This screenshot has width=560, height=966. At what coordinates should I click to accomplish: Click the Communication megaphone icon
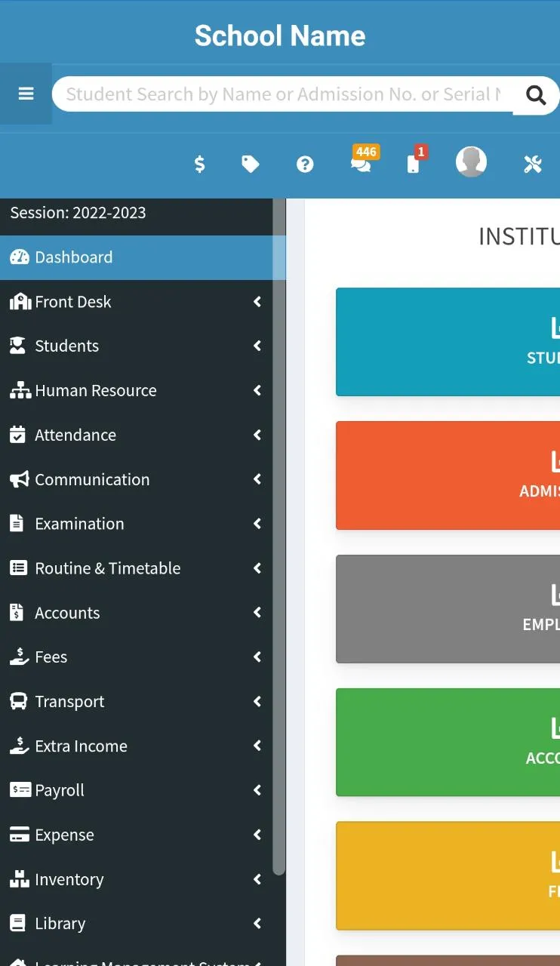point(19,479)
